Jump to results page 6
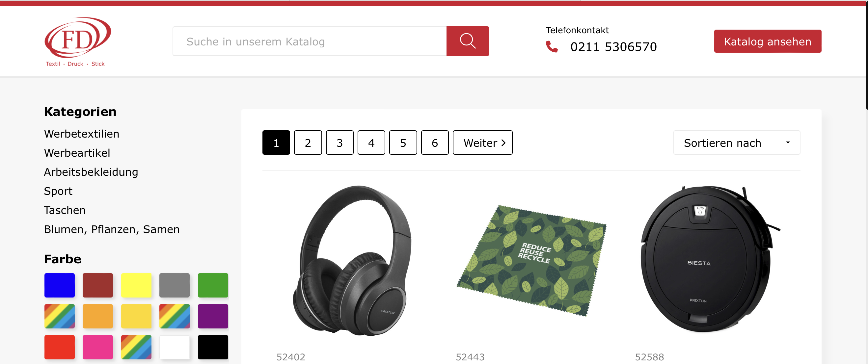Viewport: 868px width, 364px height. (435, 143)
